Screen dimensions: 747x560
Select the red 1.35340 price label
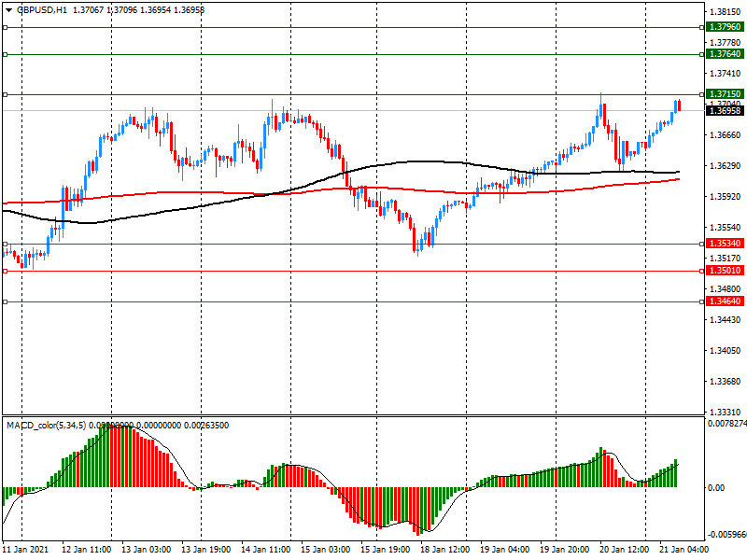[725, 244]
